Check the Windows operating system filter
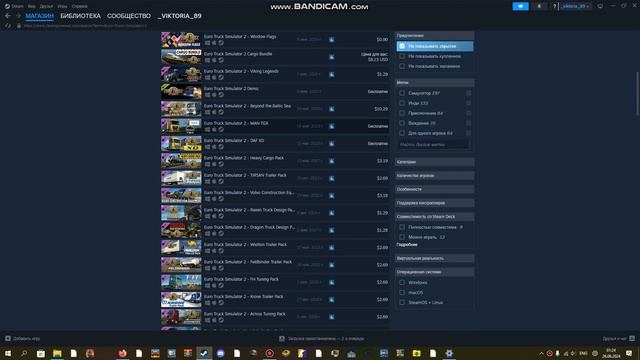 tap(402, 282)
